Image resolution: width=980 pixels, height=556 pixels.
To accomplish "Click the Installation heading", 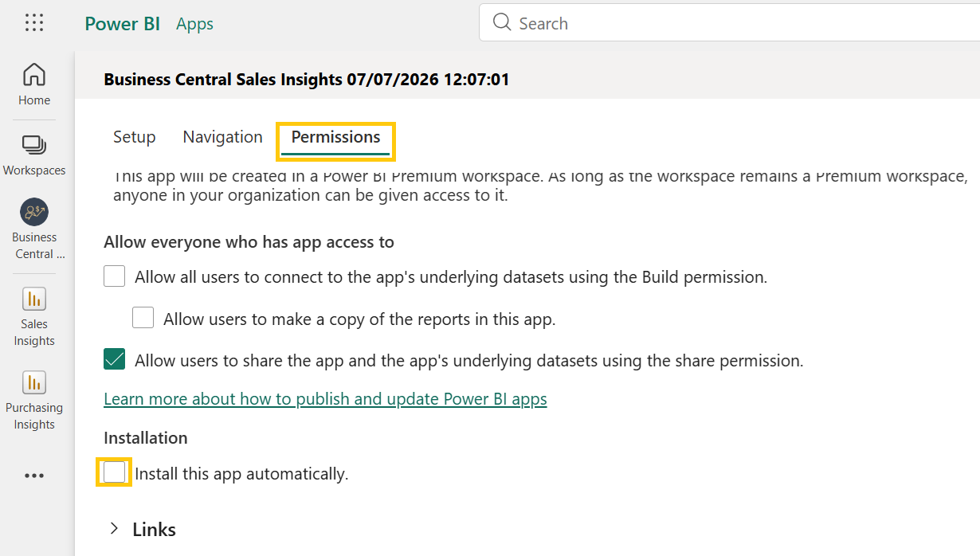I will coord(146,437).
